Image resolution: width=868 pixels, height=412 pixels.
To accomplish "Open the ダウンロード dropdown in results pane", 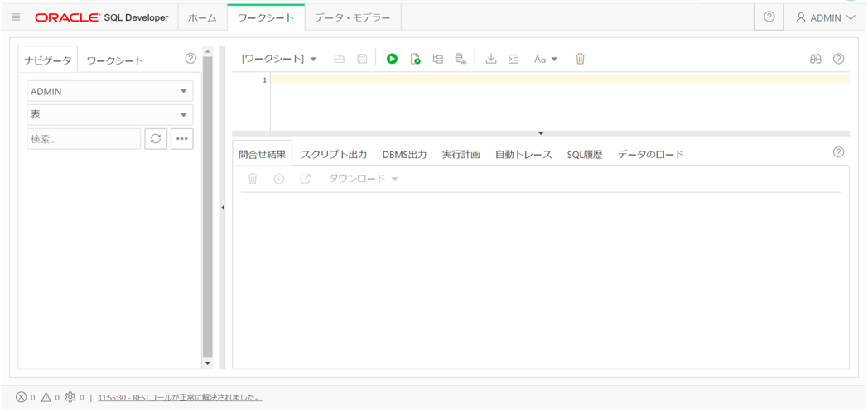I will pos(363,179).
